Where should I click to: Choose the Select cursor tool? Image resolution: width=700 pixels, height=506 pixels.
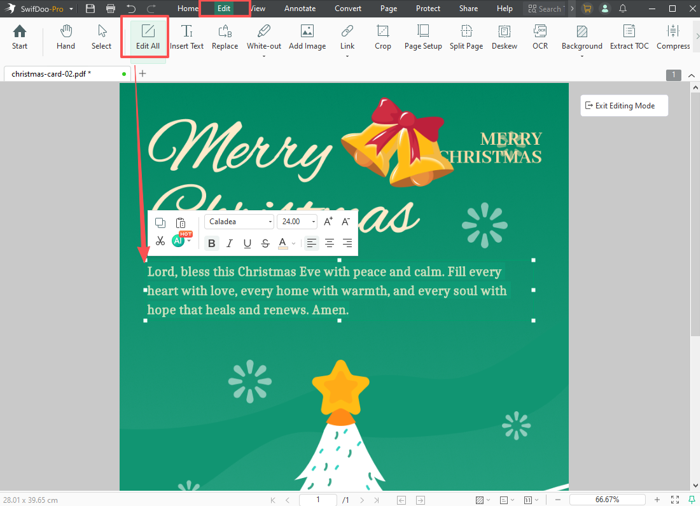click(101, 37)
